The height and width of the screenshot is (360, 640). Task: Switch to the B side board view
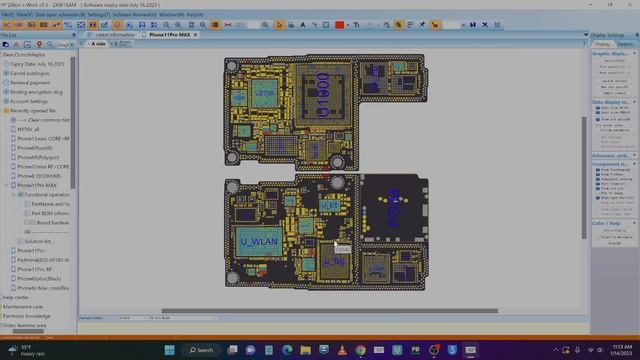[x=121, y=44]
